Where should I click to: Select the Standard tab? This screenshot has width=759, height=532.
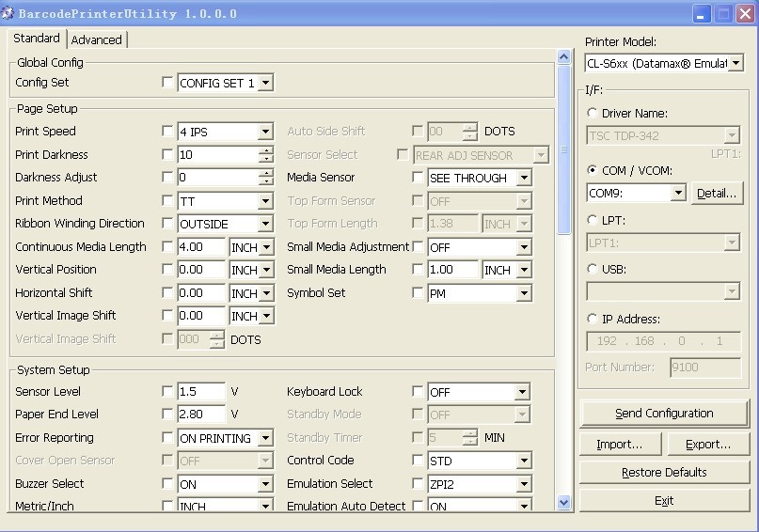pos(37,39)
